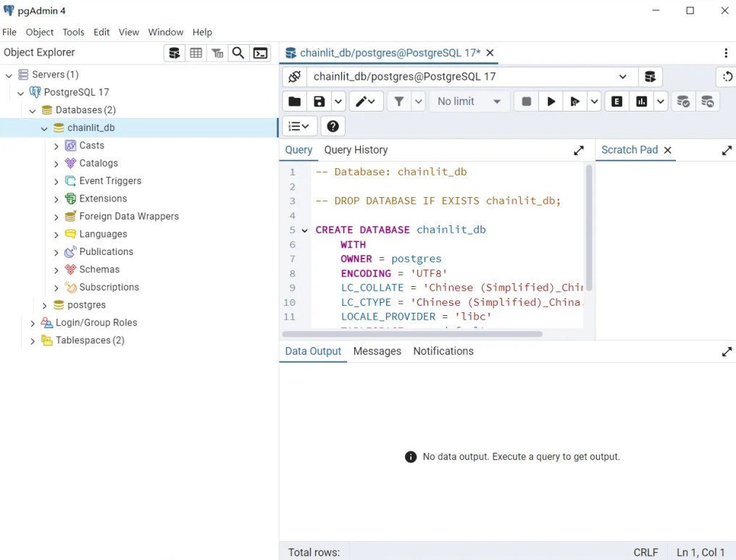Select Foreign Data Wrappers tree item
736x560 pixels.
[x=129, y=217]
